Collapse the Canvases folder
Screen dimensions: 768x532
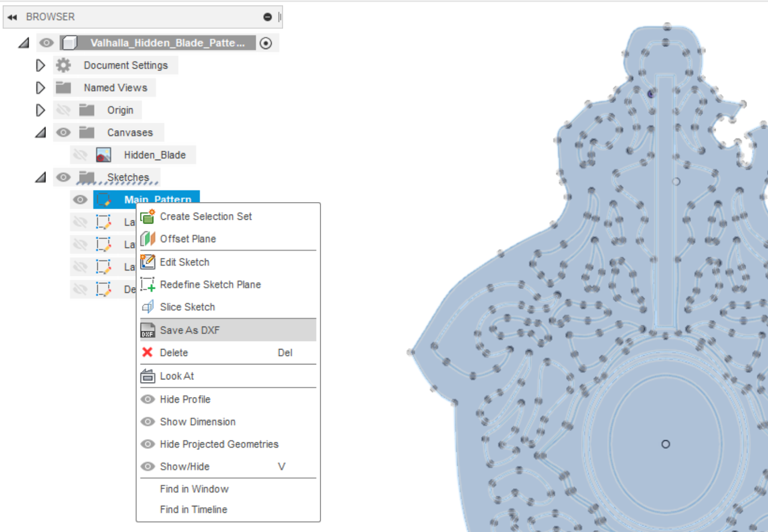[x=41, y=132]
